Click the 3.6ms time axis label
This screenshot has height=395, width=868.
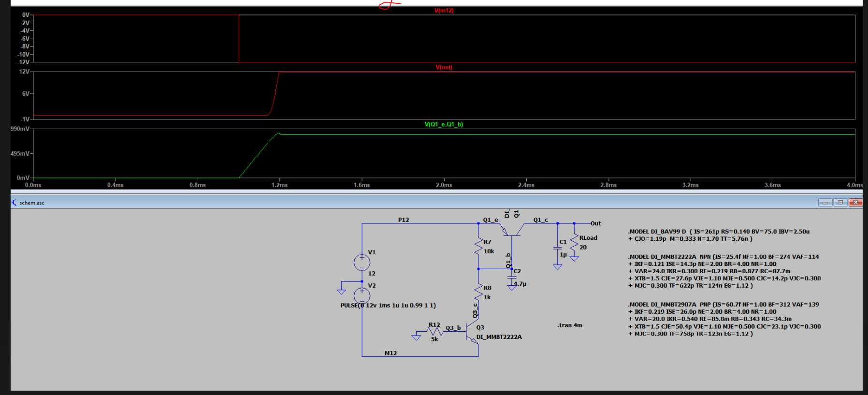pyautogui.click(x=773, y=185)
